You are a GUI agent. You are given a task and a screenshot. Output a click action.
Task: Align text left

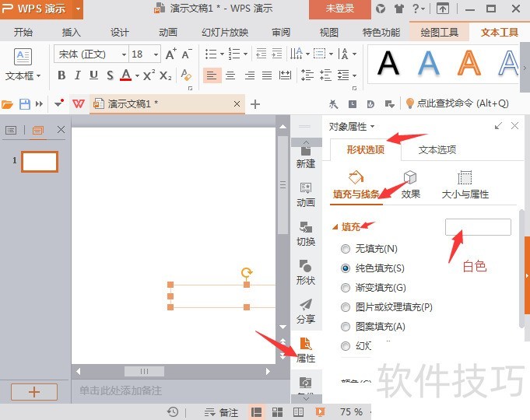tap(212, 75)
